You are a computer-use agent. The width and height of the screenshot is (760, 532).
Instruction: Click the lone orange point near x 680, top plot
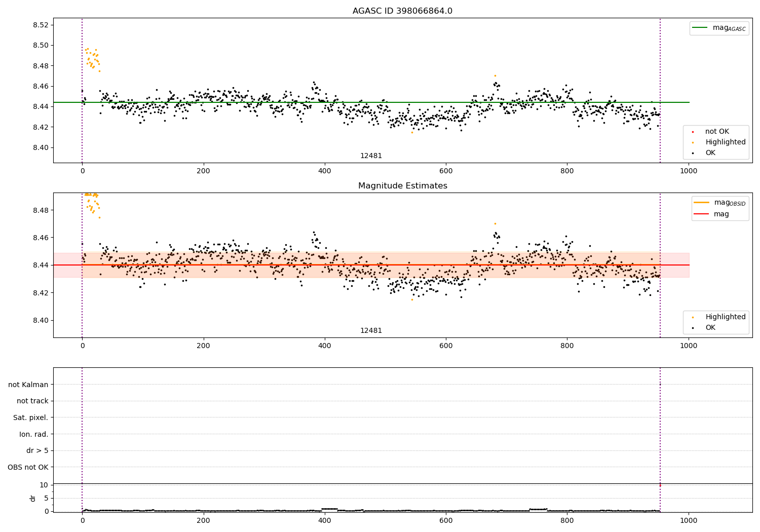(x=495, y=75)
